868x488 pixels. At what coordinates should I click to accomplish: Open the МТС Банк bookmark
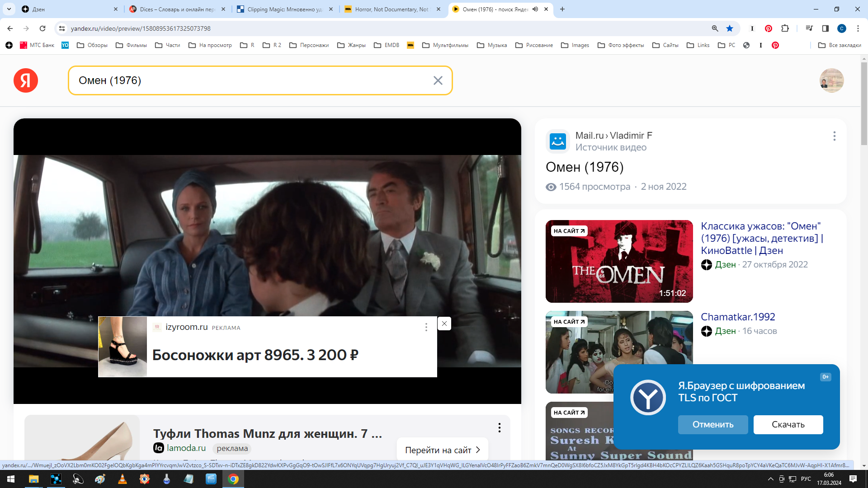[37, 45]
